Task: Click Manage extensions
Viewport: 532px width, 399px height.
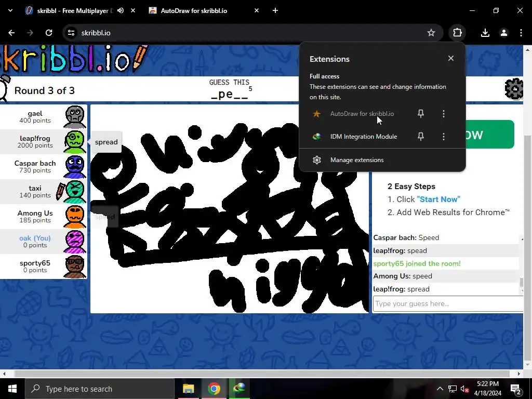Action: point(382,160)
